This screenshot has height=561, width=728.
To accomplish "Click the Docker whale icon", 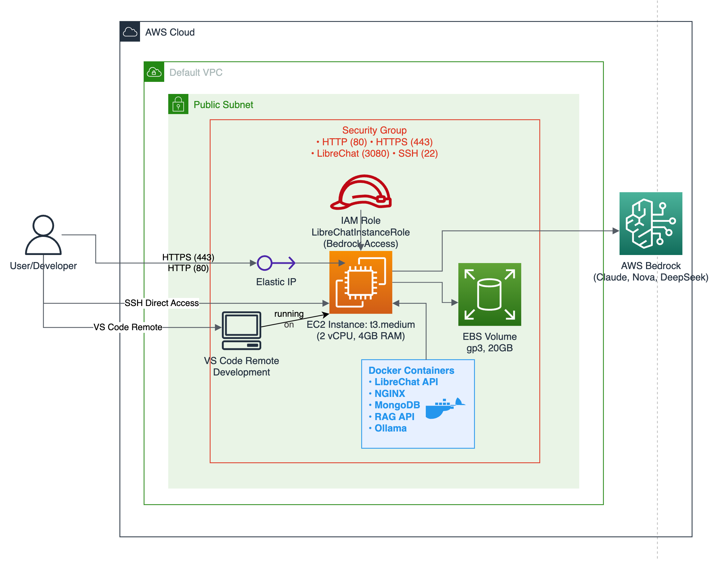I will 445,408.
